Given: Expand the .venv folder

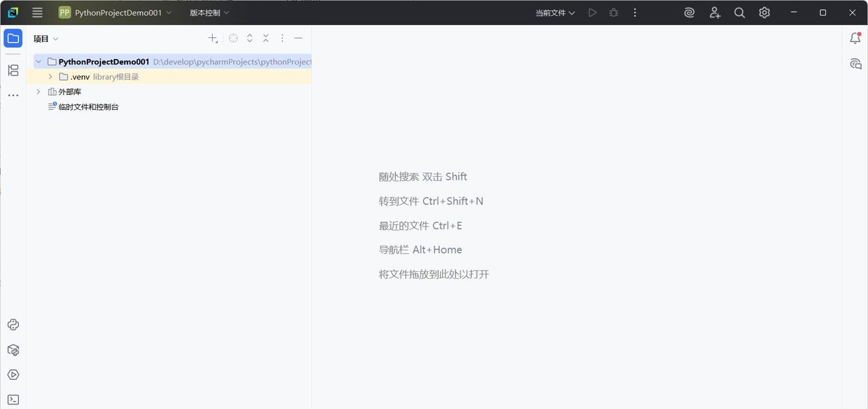Looking at the screenshot, I should point(50,77).
